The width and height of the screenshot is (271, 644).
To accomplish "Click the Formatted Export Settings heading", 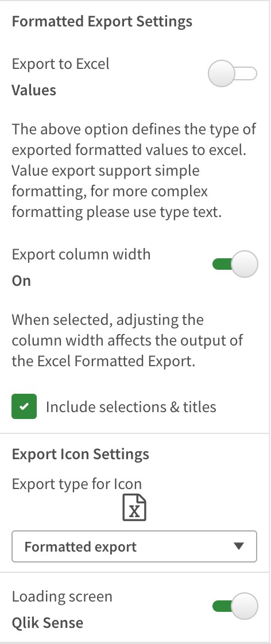I will pyautogui.click(x=102, y=21).
